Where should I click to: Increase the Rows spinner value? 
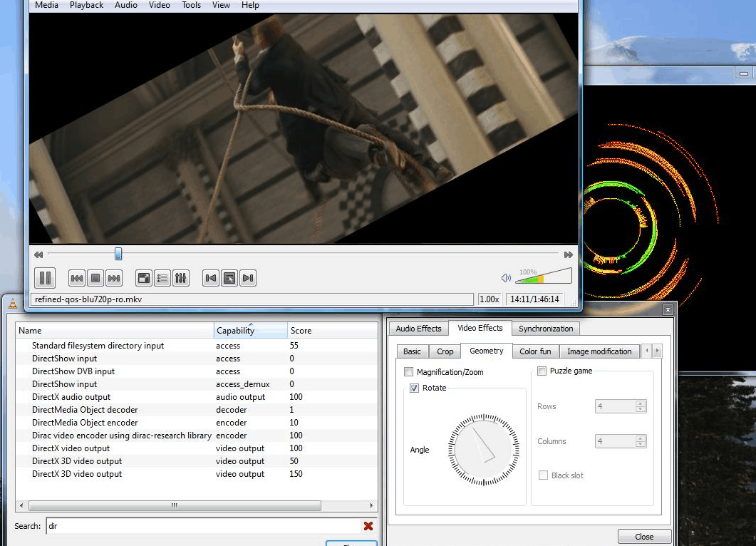[x=640, y=403]
